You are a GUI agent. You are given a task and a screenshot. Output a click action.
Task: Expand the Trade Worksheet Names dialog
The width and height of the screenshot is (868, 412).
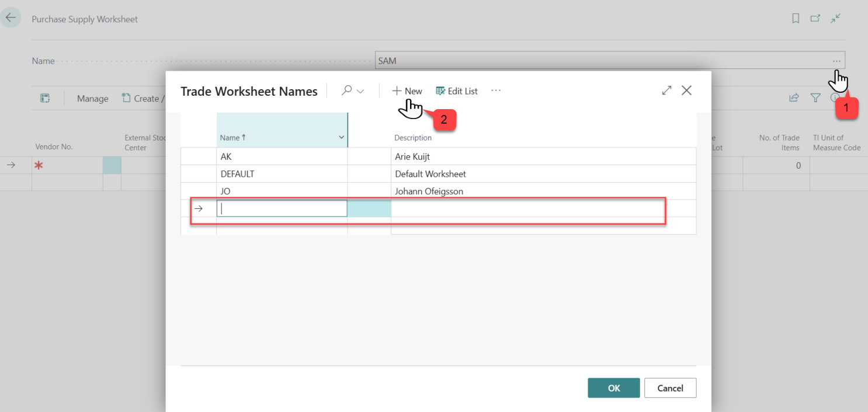click(666, 90)
